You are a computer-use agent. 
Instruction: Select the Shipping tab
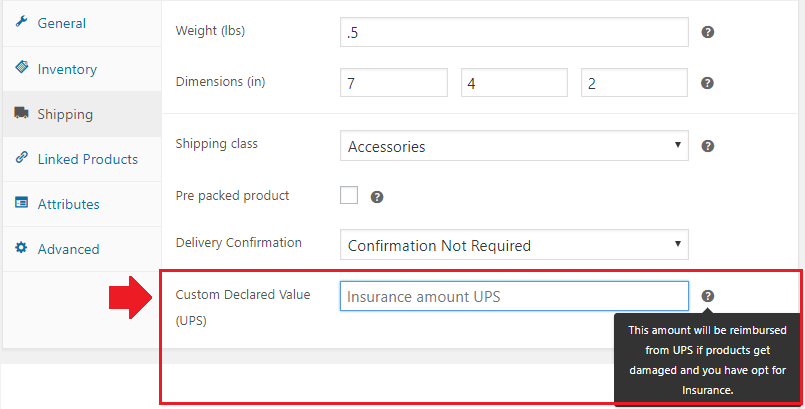click(82, 114)
